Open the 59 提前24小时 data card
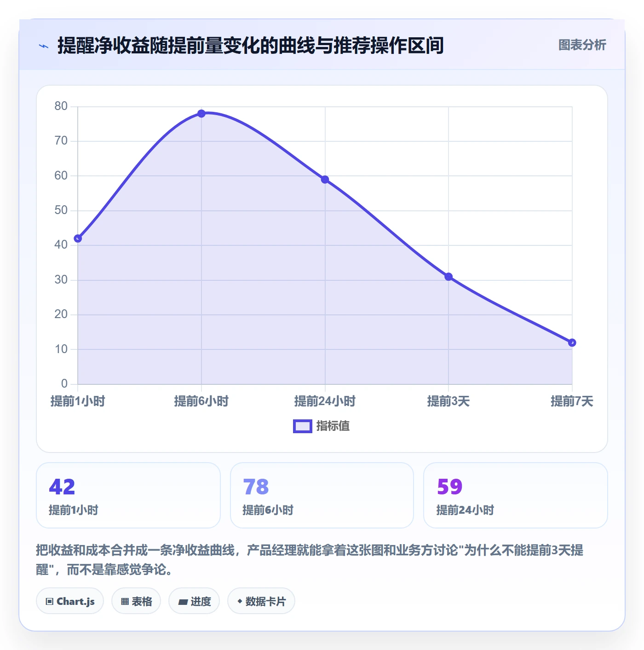The width and height of the screenshot is (644, 650). click(x=516, y=495)
